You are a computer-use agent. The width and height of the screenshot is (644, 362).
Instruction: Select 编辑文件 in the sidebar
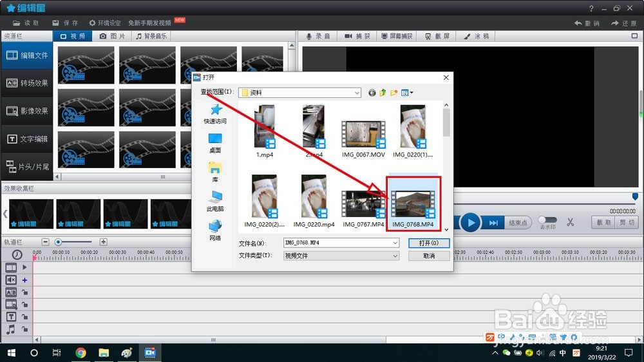tap(27, 55)
